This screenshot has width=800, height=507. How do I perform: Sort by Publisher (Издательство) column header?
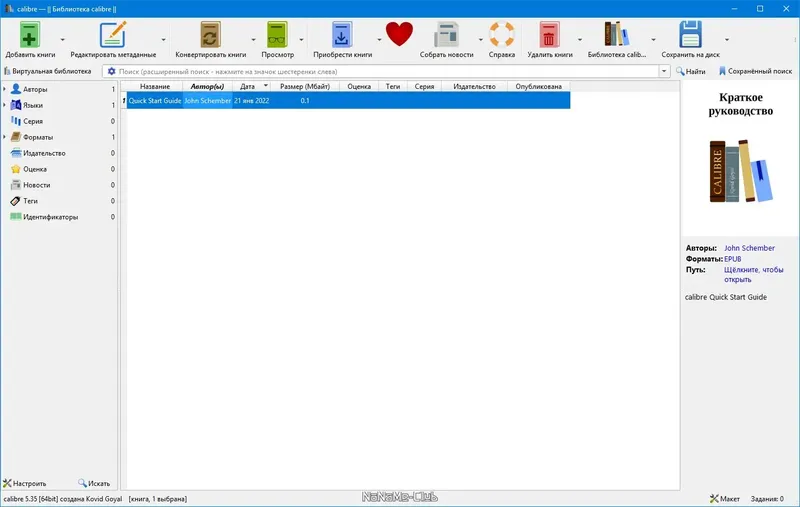click(x=474, y=86)
